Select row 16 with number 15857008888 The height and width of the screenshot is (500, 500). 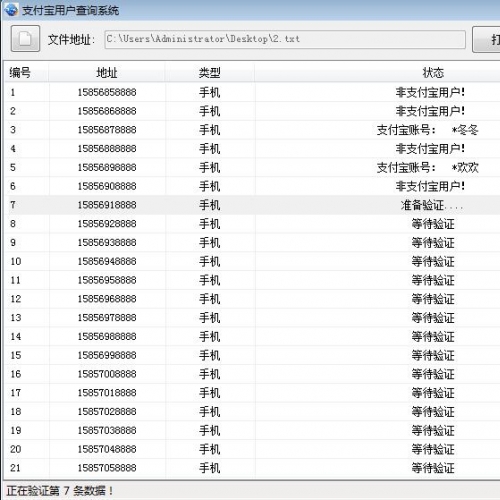[252, 374]
